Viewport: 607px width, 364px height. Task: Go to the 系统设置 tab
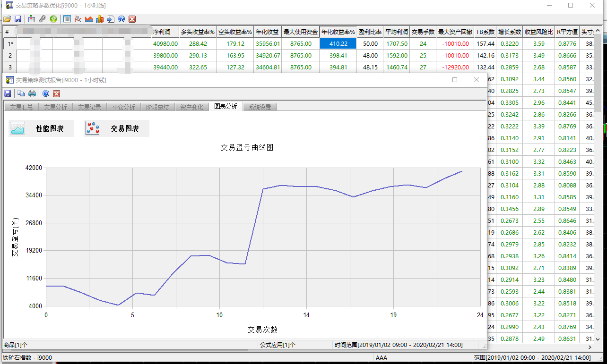[x=260, y=107]
